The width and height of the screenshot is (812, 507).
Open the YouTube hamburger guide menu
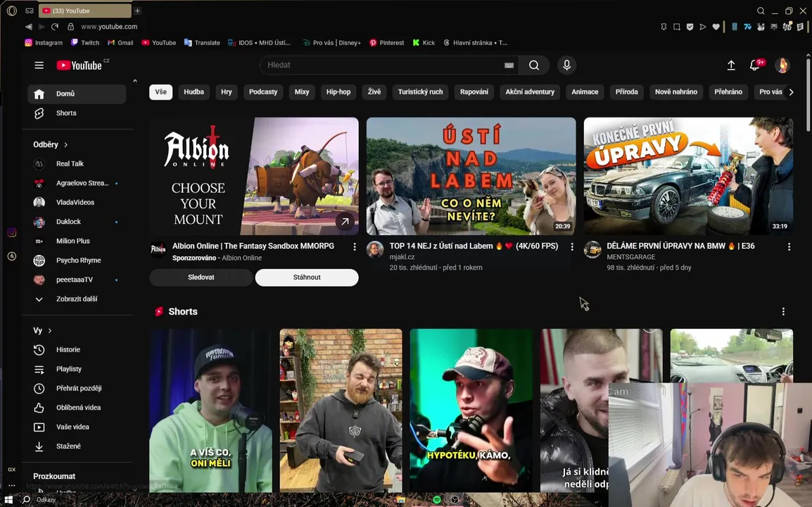click(39, 65)
